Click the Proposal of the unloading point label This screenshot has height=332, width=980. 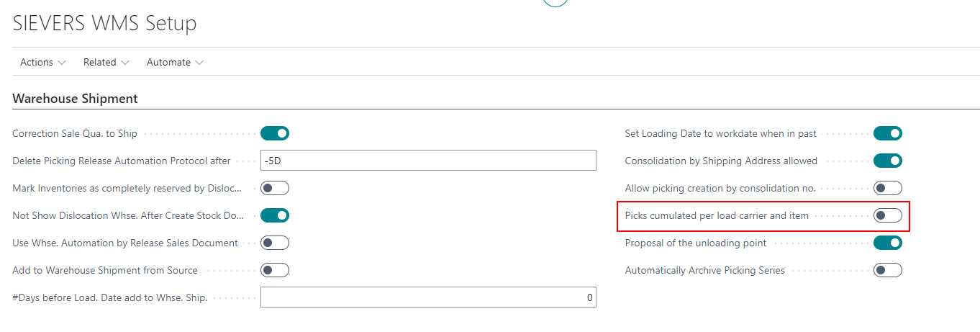[696, 243]
